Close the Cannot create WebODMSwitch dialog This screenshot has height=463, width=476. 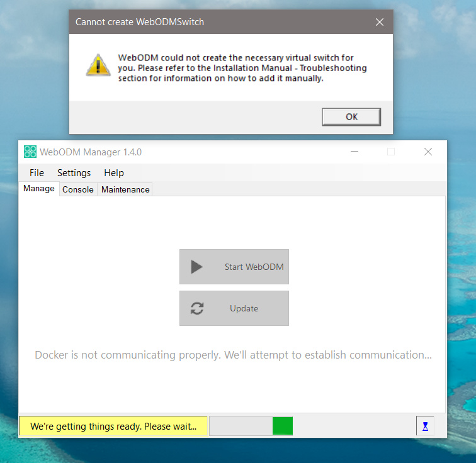click(379, 22)
